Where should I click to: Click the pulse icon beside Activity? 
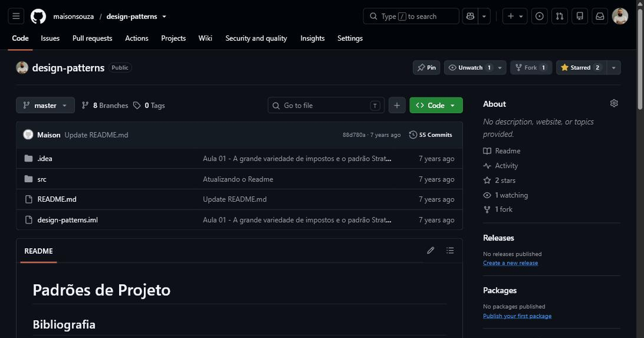(x=487, y=166)
